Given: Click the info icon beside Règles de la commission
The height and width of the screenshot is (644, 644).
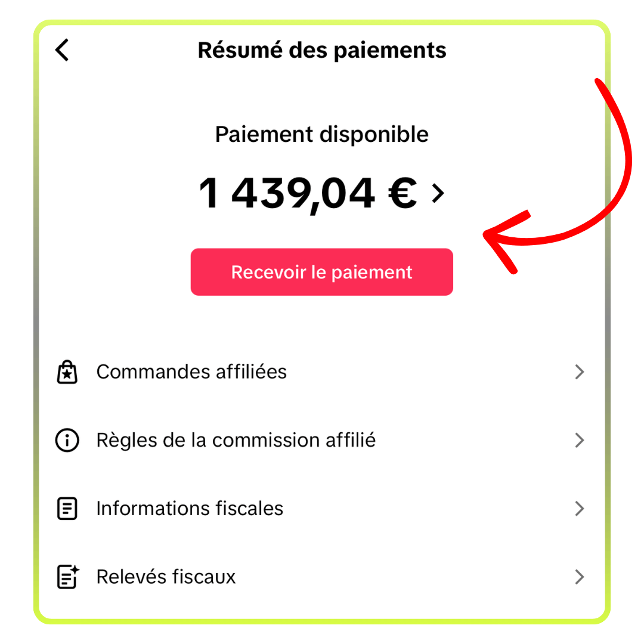Looking at the screenshot, I should click(67, 441).
